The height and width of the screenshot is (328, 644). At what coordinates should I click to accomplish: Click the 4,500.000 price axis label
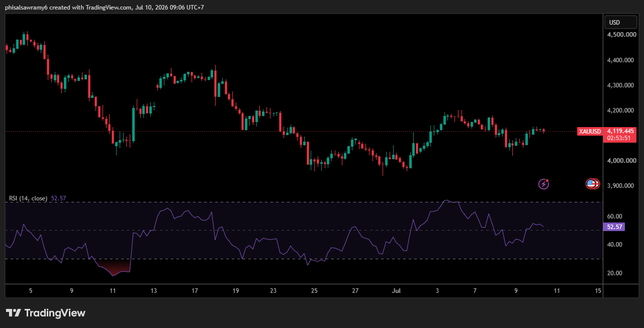pos(622,35)
